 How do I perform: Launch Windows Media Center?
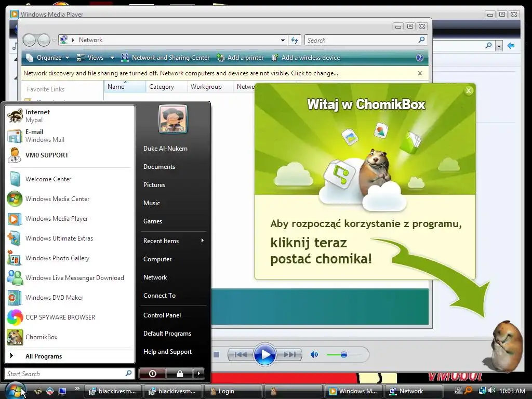tap(69, 199)
